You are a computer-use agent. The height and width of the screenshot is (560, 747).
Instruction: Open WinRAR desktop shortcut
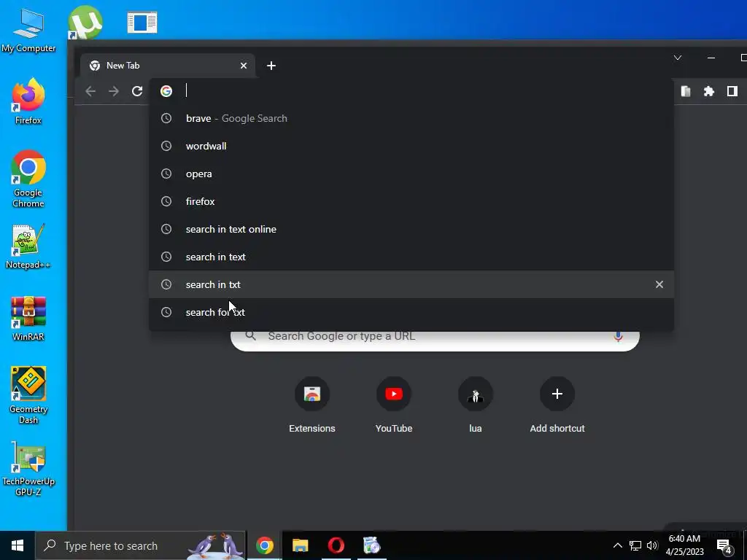point(28,319)
